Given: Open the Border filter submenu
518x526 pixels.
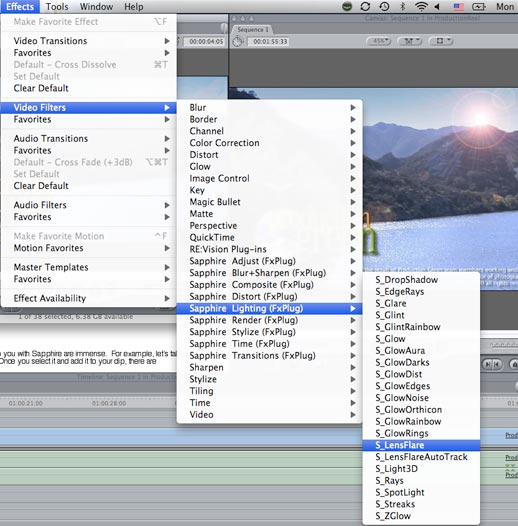Looking at the screenshot, I should coord(269,119).
